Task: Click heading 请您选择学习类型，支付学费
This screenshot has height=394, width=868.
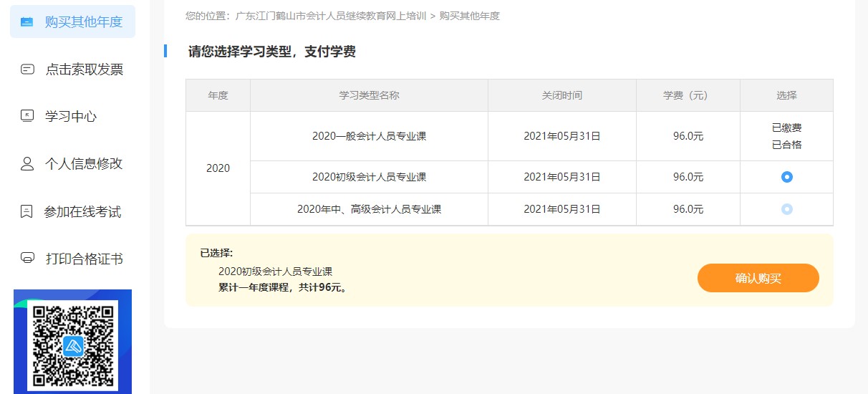Action: [271, 52]
